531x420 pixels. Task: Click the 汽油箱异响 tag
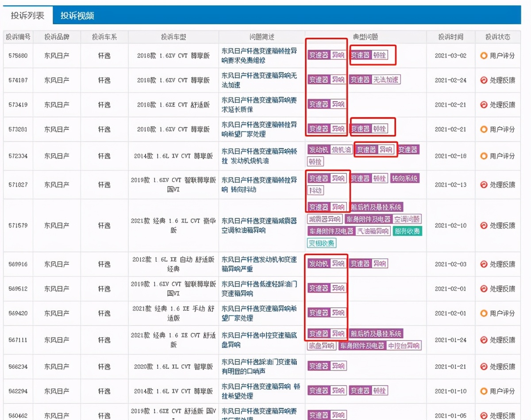(x=374, y=231)
